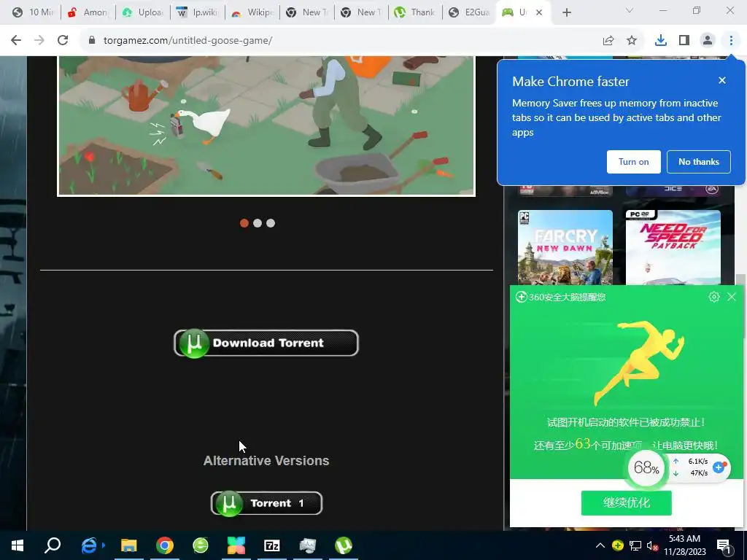This screenshot has width=747, height=560.
Task: Open the Windows Start menu
Action: pyautogui.click(x=18, y=545)
